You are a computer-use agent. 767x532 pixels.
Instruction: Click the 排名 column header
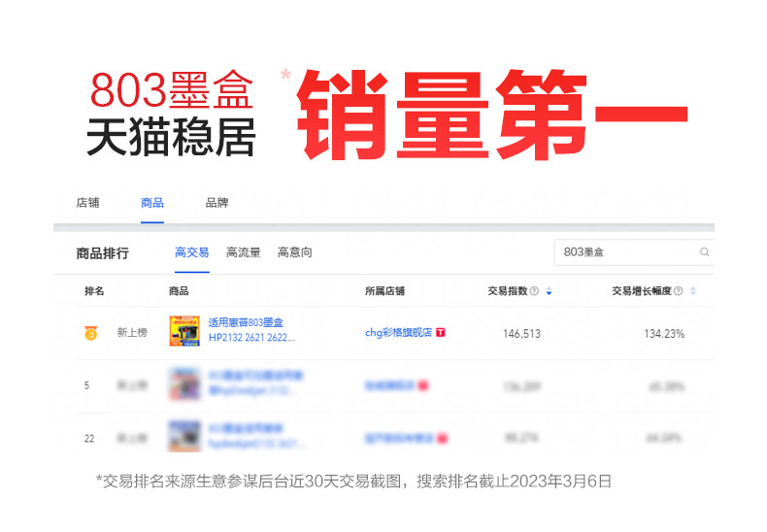94,291
